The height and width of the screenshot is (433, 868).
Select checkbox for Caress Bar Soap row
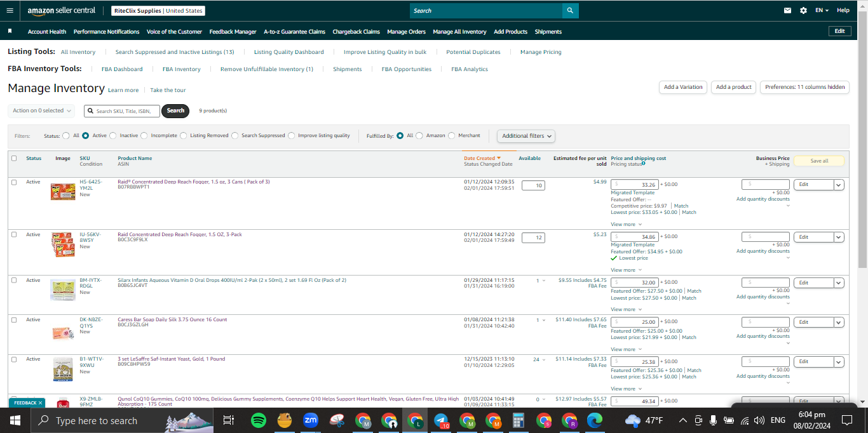pos(14,320)
